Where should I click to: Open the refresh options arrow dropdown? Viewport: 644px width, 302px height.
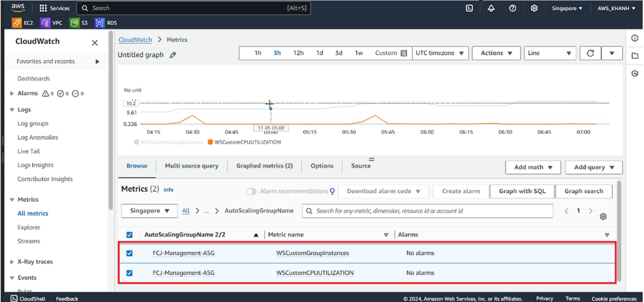[612, 53]
